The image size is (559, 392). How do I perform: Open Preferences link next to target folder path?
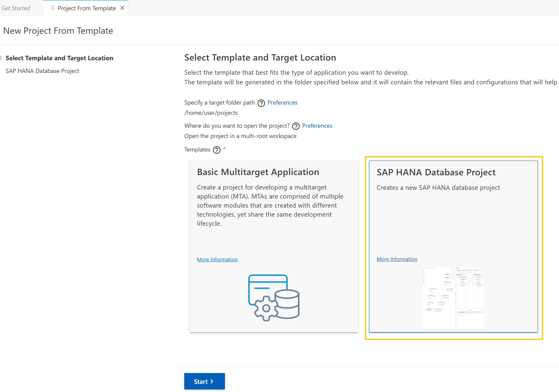tap(282, 102)
